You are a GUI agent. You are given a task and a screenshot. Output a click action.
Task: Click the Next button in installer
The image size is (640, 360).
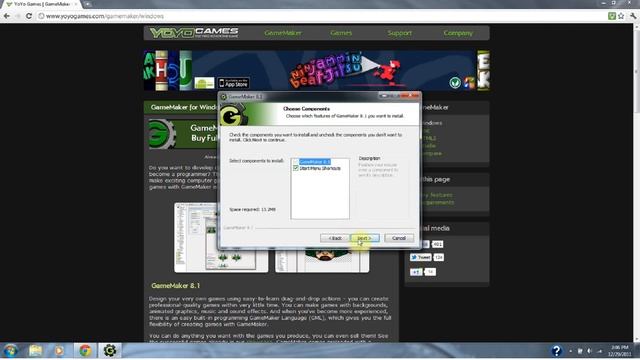point(364,238)
